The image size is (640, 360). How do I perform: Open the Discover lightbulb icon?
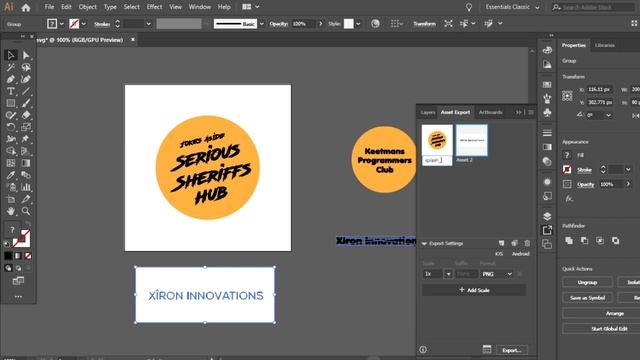point(469,7)
